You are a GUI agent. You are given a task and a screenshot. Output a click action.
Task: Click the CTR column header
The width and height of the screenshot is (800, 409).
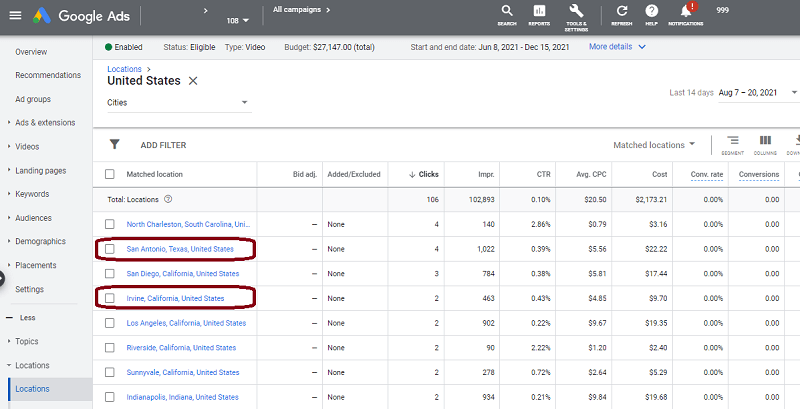point(543,174)
